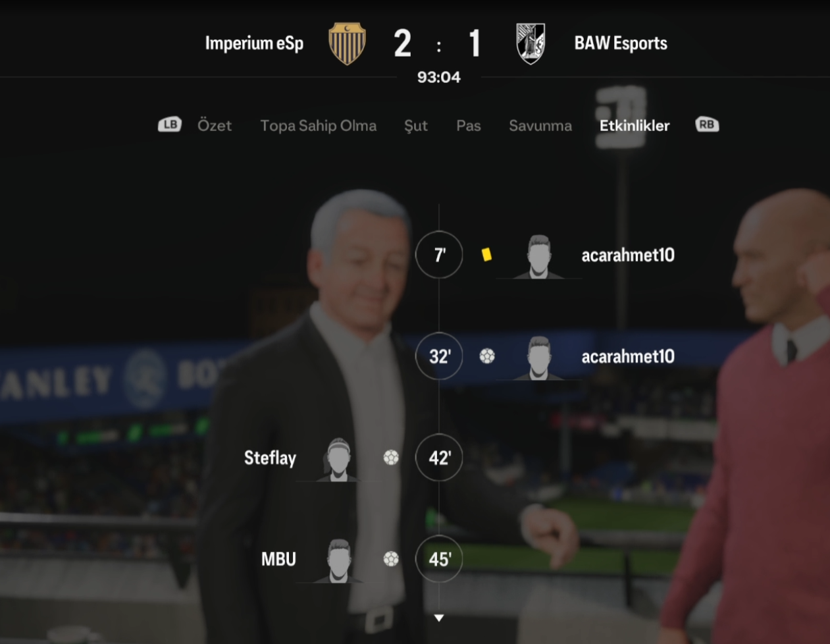
Task: Click the goal ball icon beside Steflay
Action: [391, 458]
